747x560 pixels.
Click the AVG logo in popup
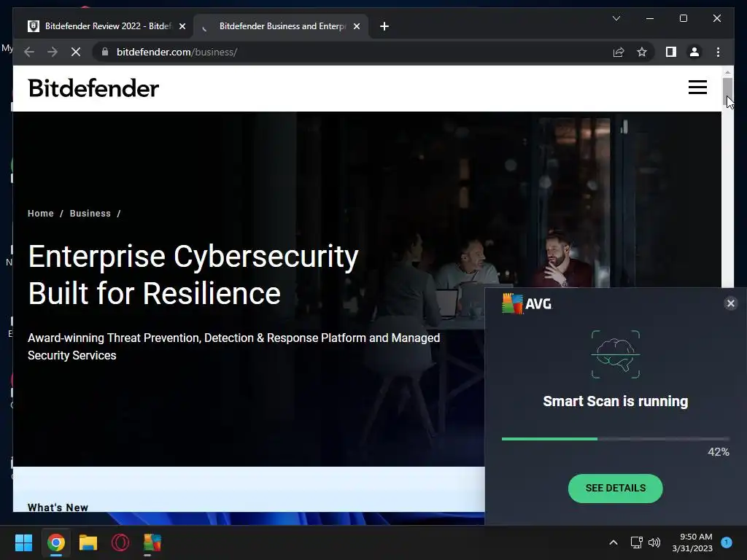527,303
